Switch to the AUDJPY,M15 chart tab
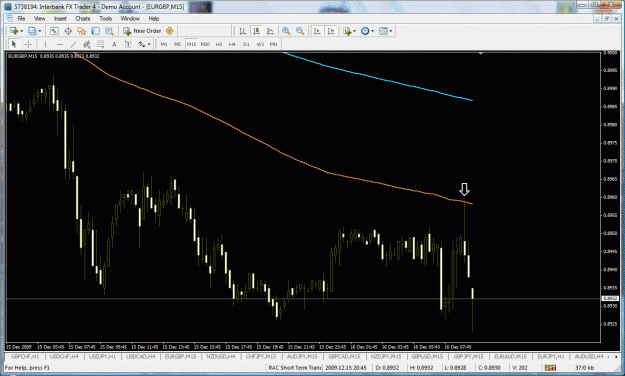Viewport: 625px width, 376px height. click(x=302, y=356)
